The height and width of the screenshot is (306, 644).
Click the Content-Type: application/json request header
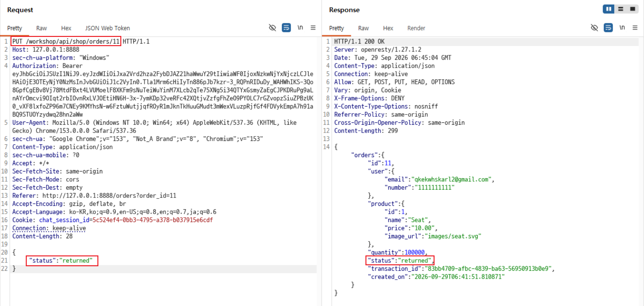click(62, 147)
